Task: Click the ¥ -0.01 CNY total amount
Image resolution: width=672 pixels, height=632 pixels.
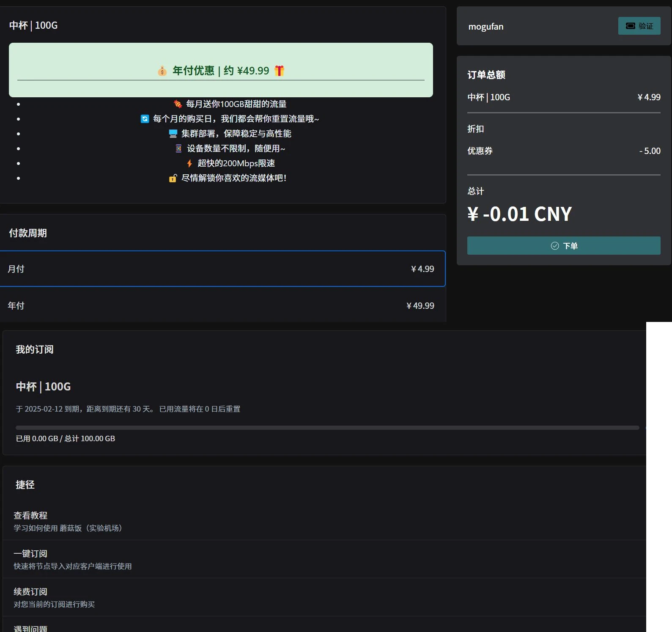Action: click(x=519, y=214)
